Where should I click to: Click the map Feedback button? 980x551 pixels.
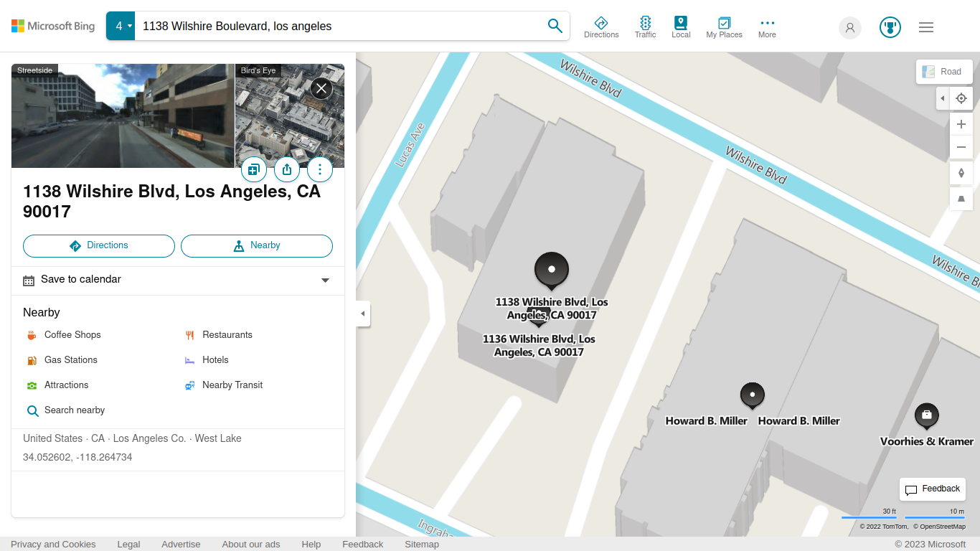(x=933, y=489)
